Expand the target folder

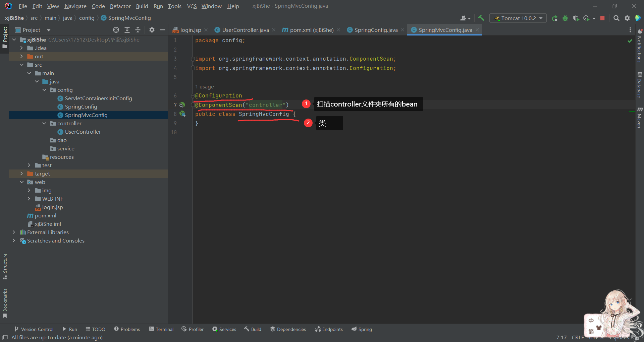tap(21, 174)
